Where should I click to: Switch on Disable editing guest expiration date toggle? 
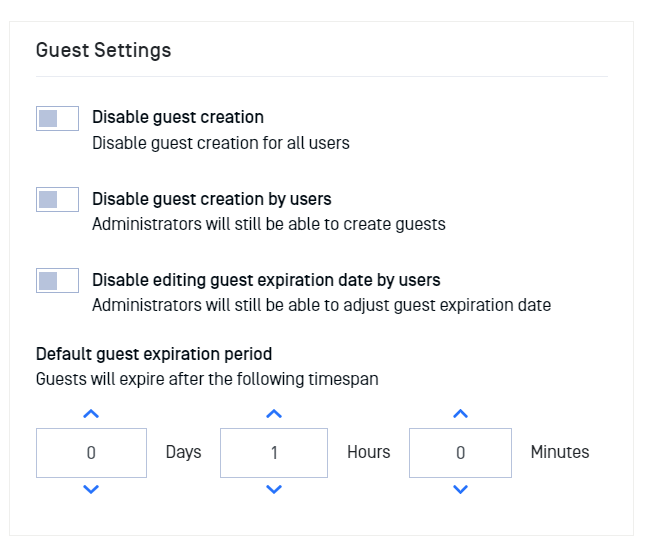57,281
